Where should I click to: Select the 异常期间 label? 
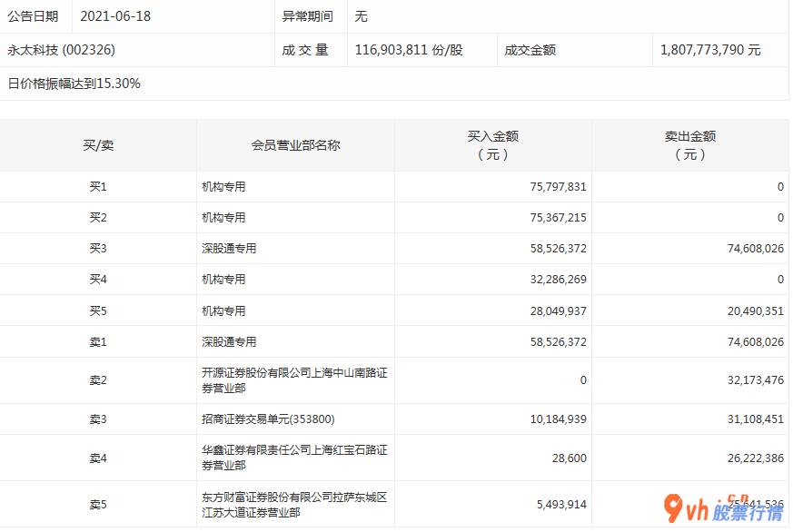click(x=308, y=16)
